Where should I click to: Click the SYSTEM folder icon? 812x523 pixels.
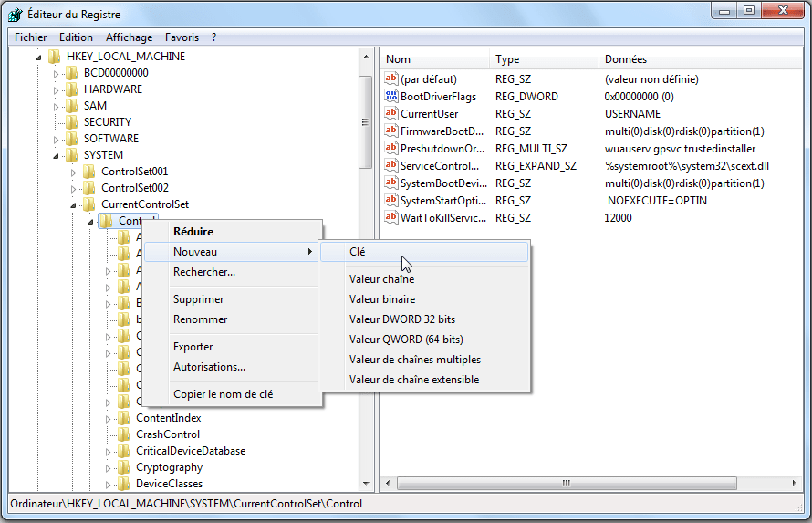pyautogui.click(x=72, y=155)
